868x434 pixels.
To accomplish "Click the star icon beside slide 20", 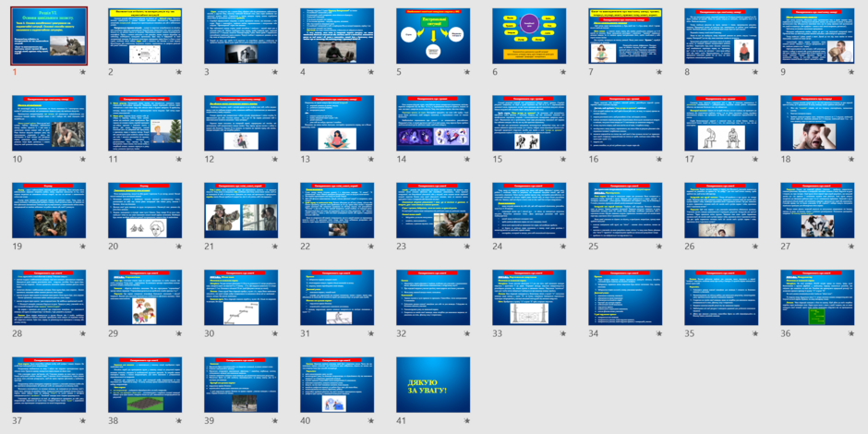I will (179, 247).
